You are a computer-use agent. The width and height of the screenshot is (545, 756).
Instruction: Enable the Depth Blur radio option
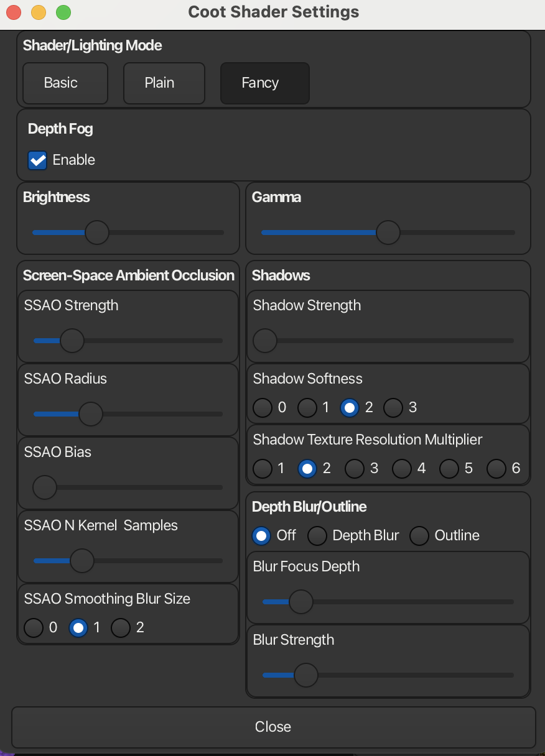point(317,536)
